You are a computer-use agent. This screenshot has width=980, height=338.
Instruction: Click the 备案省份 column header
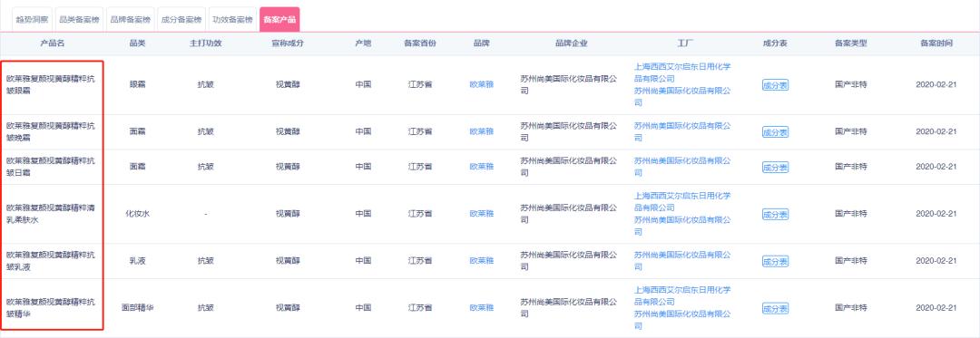(420, 43)
